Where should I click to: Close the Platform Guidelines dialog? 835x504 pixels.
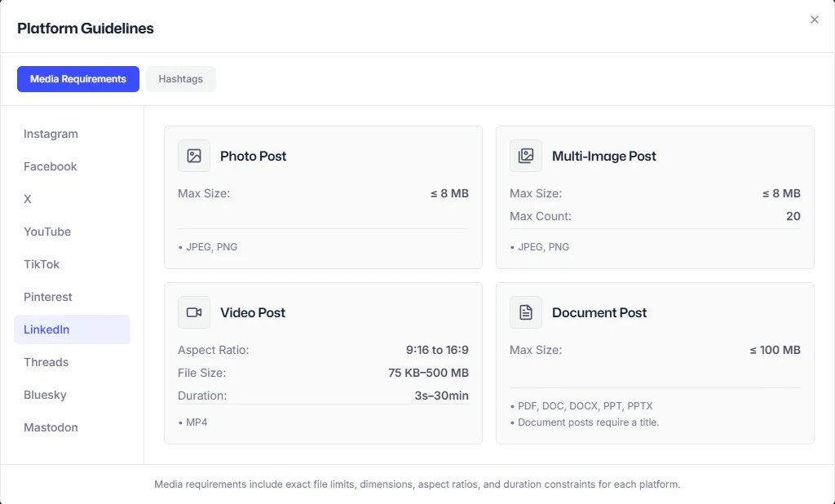(x=815, y=20)
